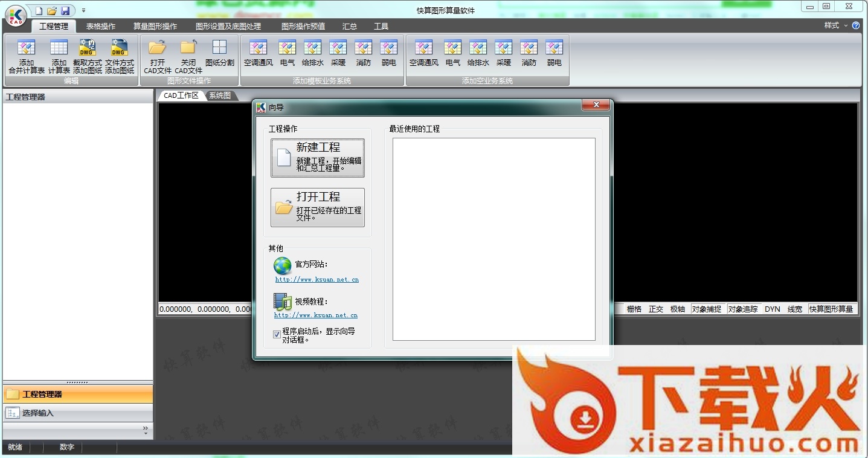
Task: Click 快算图形算量 in CAD status bar
Action: click(x=832, y=309)
